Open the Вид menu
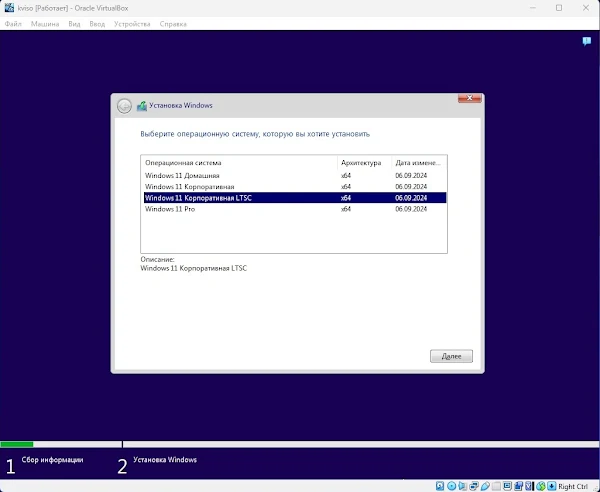This screenshot has width=600, height=492. (74, 24)
